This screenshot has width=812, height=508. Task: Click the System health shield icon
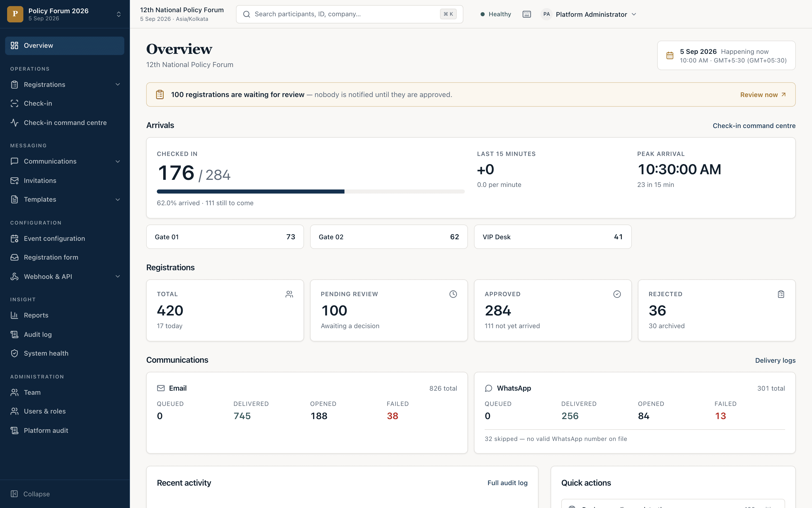tap(14, 354)
